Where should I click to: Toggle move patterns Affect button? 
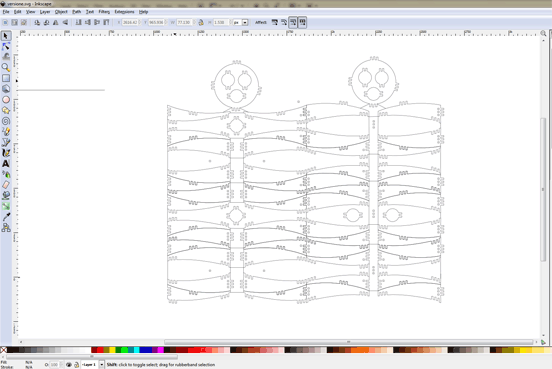pos(302,23)
